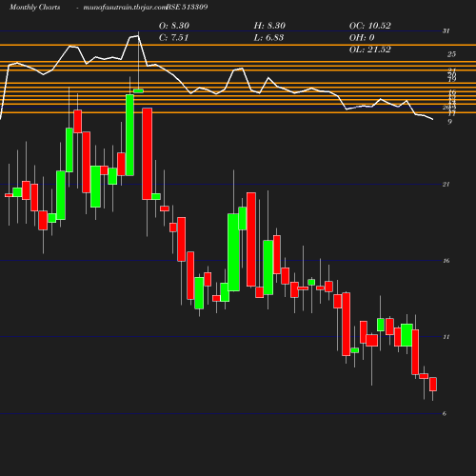Click the price axis label 31

(x=446, y=31)
